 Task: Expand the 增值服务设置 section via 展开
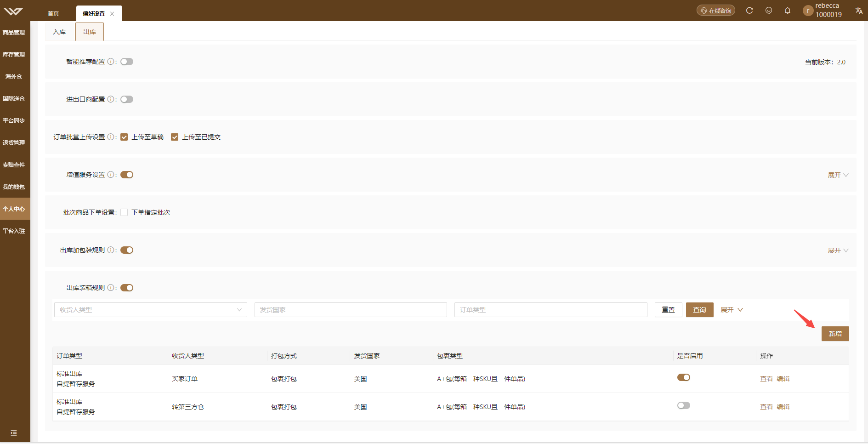point(838,175)
